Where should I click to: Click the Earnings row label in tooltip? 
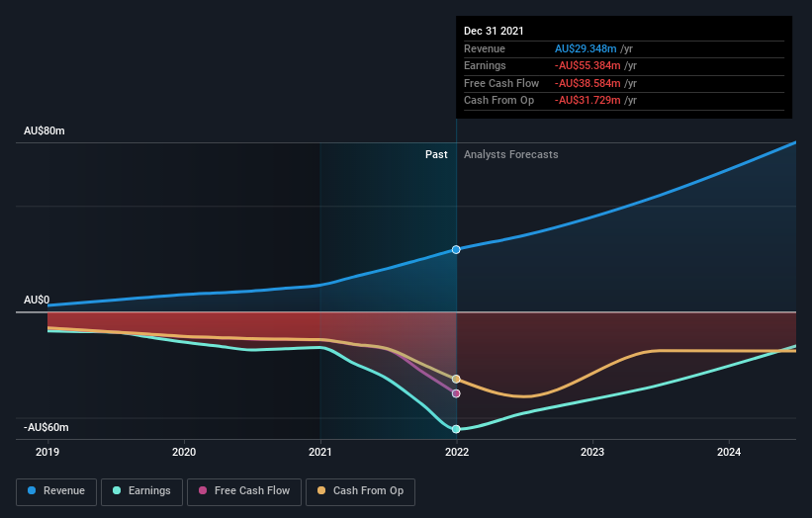click(x=485, y=65)
